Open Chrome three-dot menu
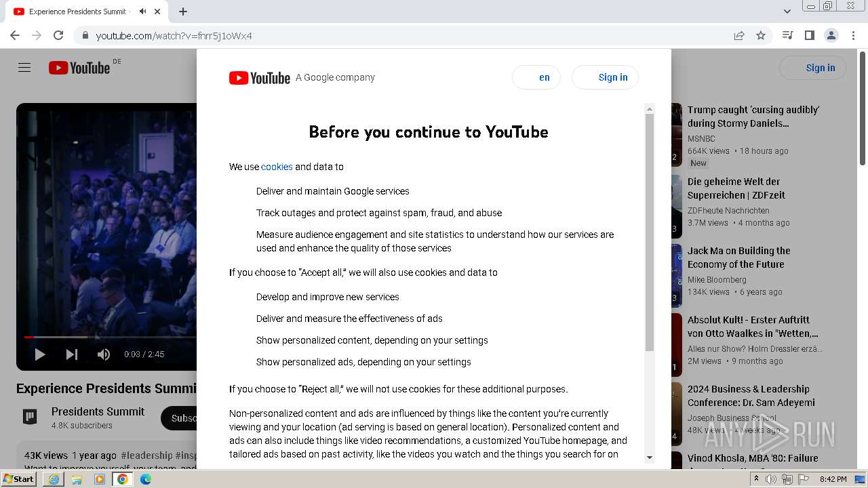Viewport: 868px width, 488px height. pyautogui.click(x=853, y=35)
